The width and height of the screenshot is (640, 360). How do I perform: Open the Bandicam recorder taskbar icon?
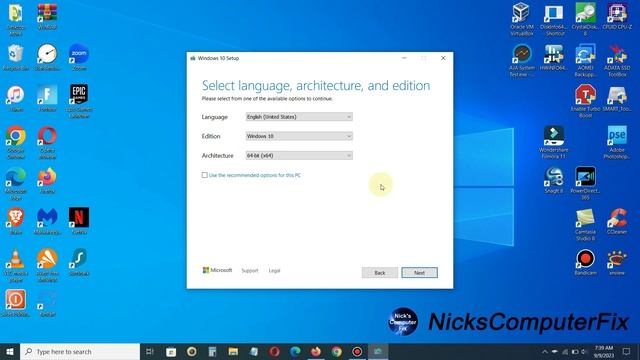click(x=357, y=351)
